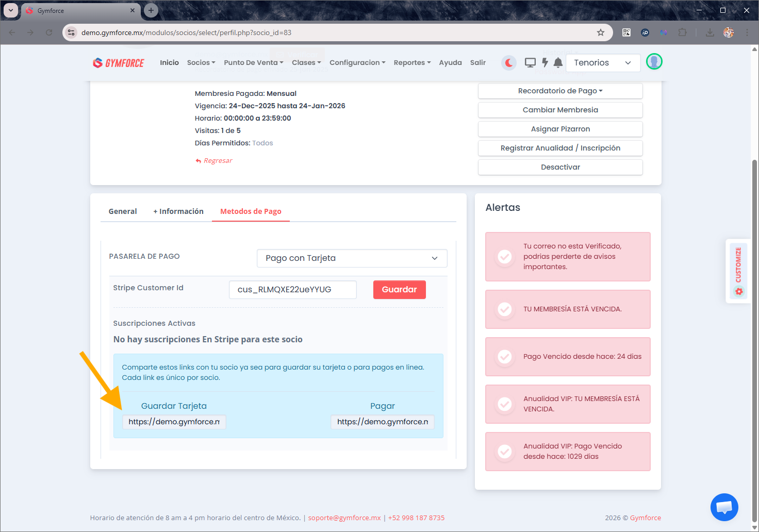Click the Guardar Tarjeta link field
759x532 pixels.
click(x=174, y=422)
